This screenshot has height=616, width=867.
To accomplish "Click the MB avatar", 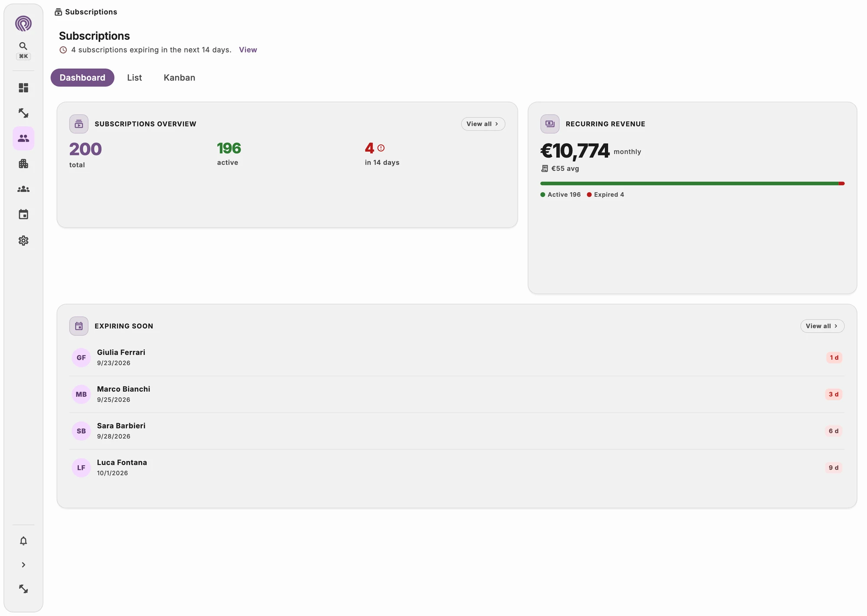I will point(81,394).
